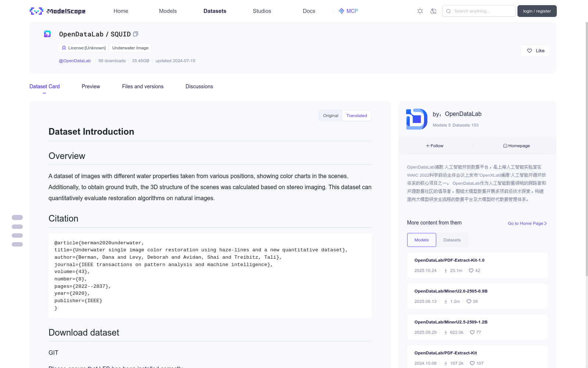Click the Underwater Image tag

130,48
